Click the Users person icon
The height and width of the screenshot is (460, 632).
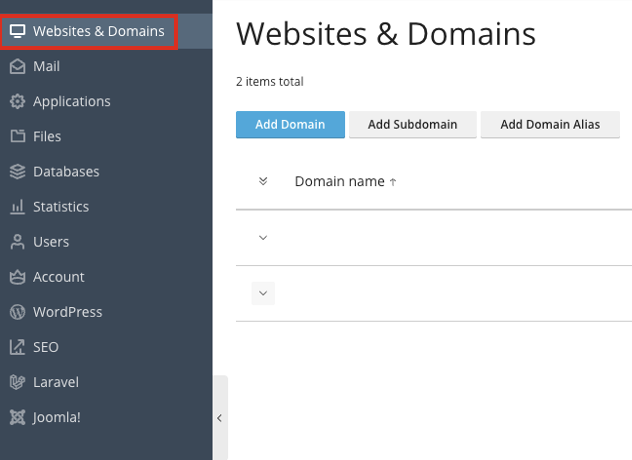click(17, 242)
